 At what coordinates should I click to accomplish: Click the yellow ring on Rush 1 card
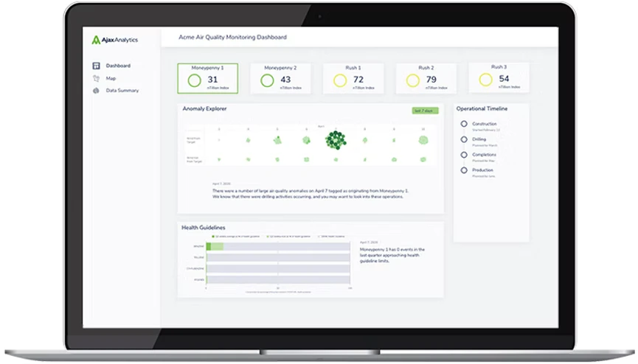click(x=341, y=80)
